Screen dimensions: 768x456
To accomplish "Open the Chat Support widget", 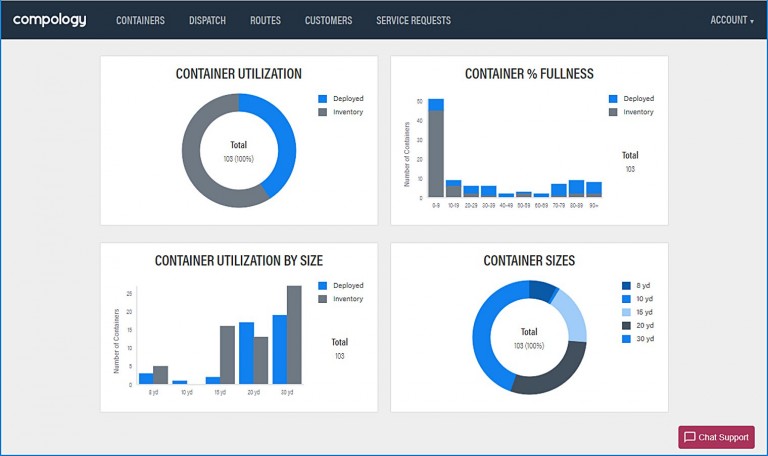I will coord(716,437).
